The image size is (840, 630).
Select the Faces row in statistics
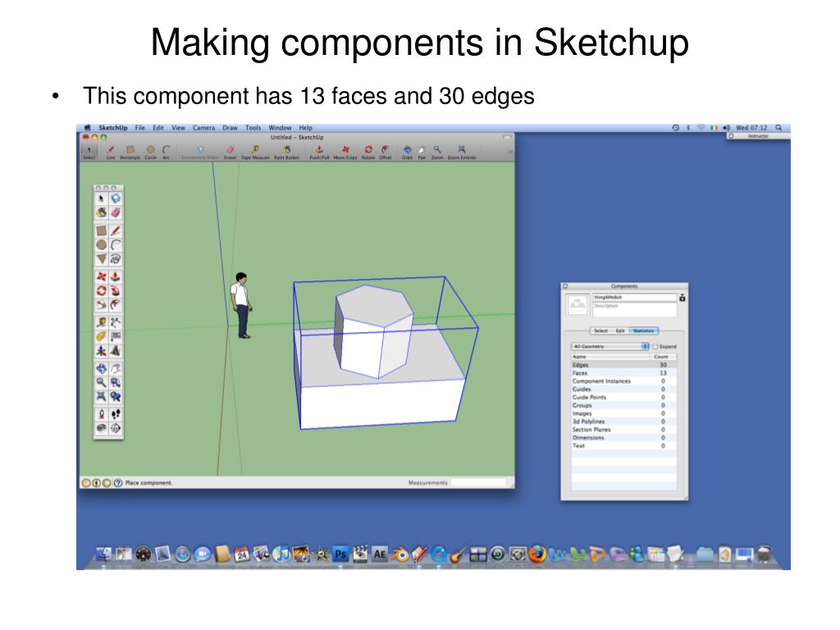(623, 373)
